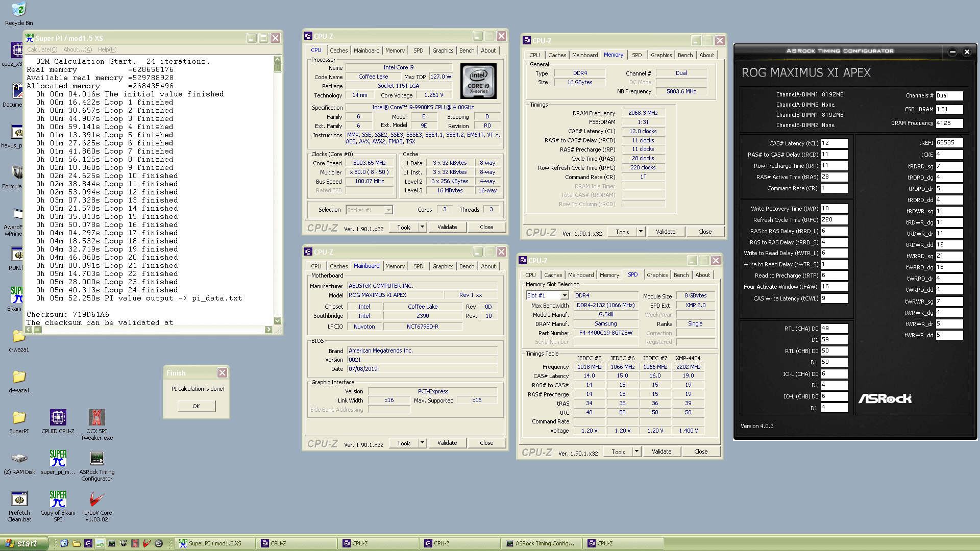This screenshot has width=980, height=551.
Task: Open the d-waza1 folder icon
Action: [x=19, y=377]
